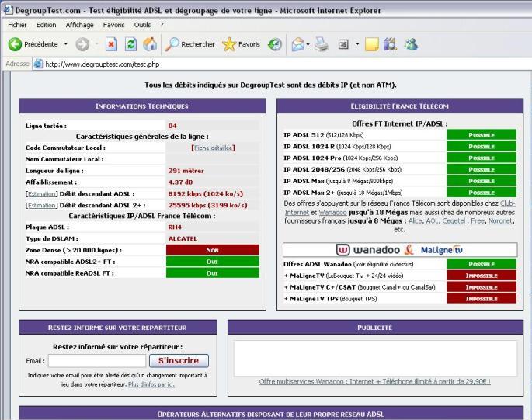Image resolution: width=532 pixels, height=420 pixels.
Task: Open the ? help menu
Action: pyautogui.click(x=162, y=25)
